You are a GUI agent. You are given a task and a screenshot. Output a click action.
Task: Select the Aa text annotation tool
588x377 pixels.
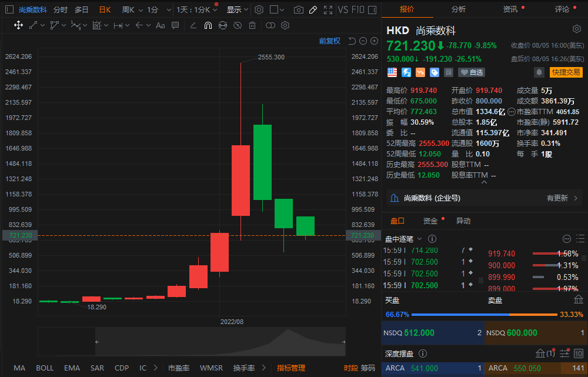pyautogui.click(x=160, y=25)
